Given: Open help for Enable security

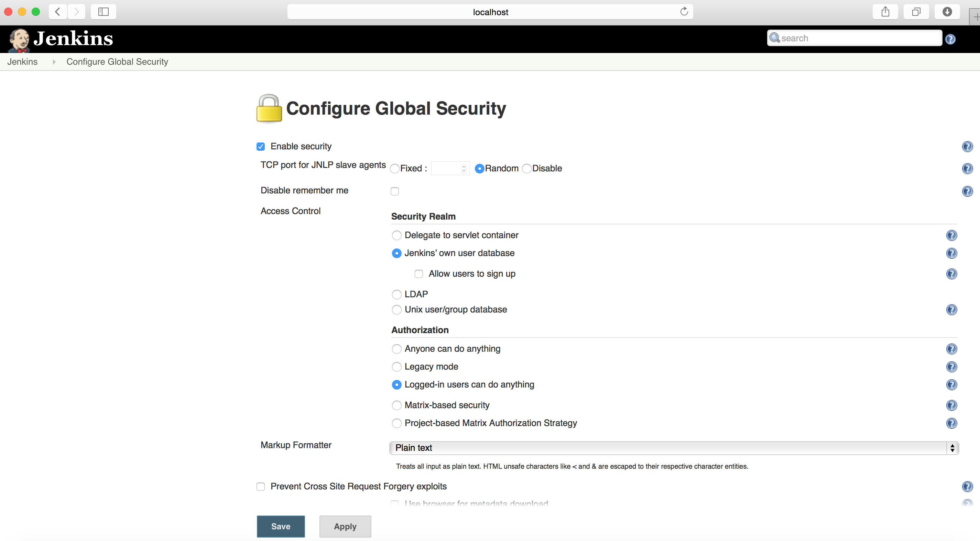Looking at the screenshot, I should tap(967, 147).
